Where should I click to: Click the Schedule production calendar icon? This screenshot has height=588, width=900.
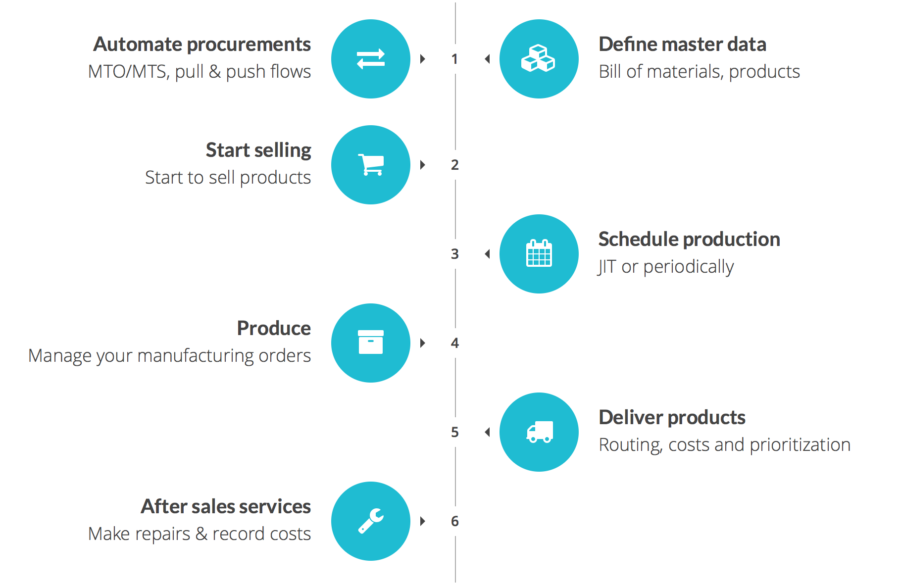[539, 254]
